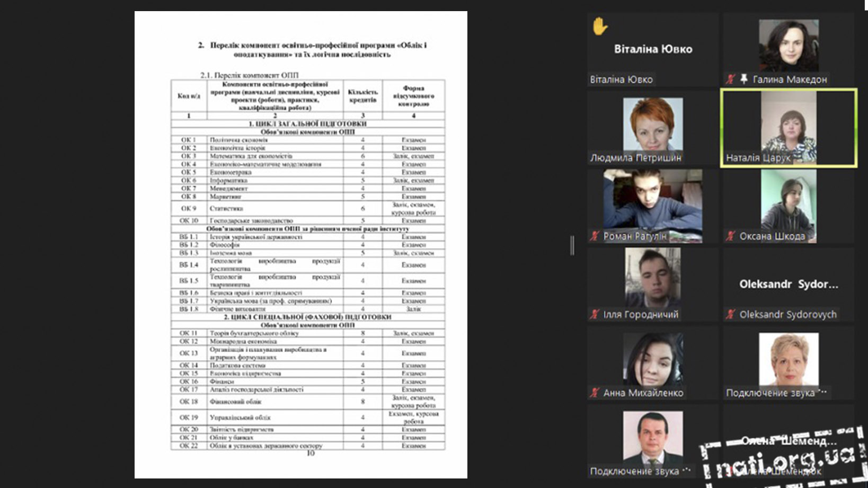
Task: Click muted microphone icon of Анна Михайленко
Action: 595,393
